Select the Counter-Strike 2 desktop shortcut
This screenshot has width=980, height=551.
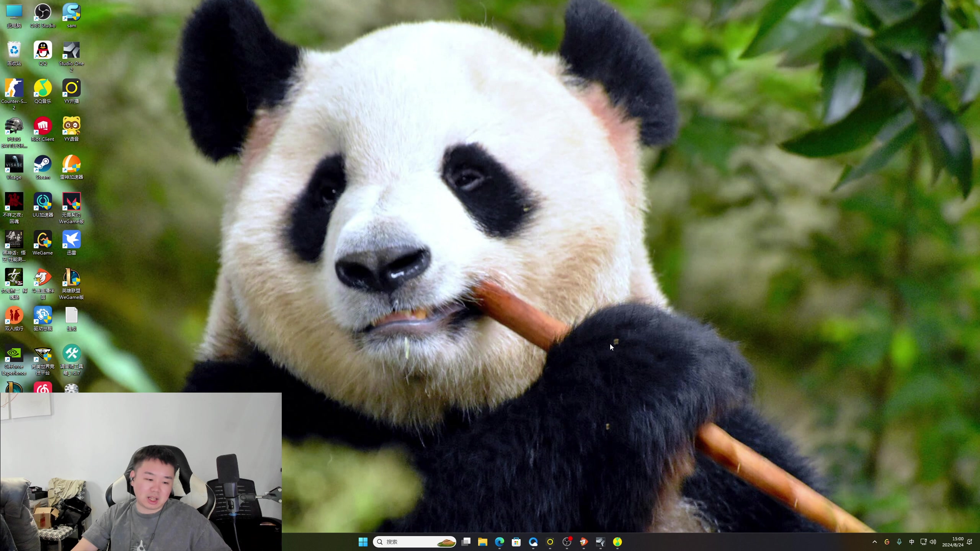[14, 95]
